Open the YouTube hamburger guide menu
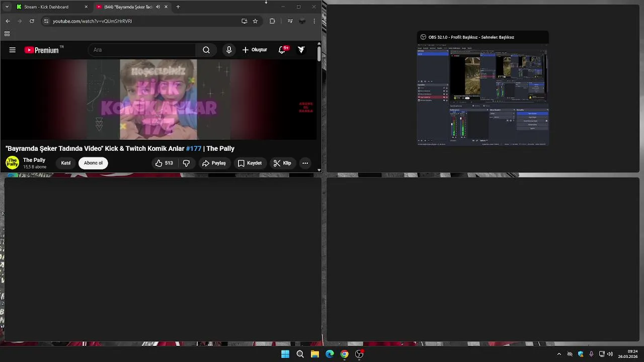This screenshot has width=644, height=362. pyautogui.click(x=13, y=50)
